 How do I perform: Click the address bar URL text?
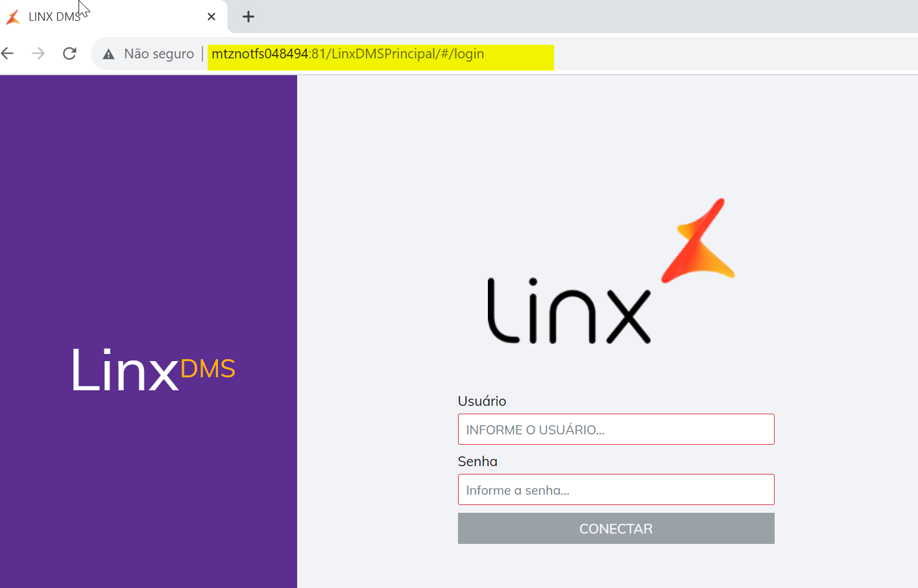[x=348, y=54]
